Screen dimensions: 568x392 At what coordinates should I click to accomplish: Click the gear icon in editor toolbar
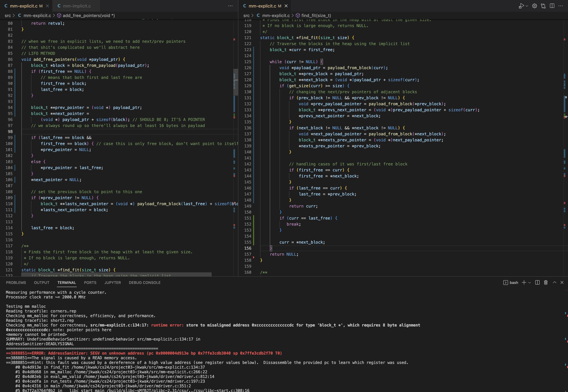coord(535,6)
